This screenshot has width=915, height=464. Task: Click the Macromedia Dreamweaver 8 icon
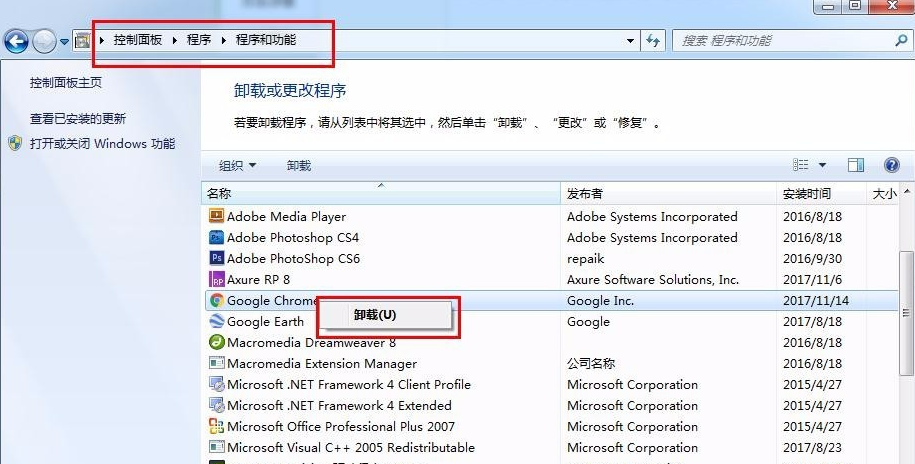click(x=216, y=342)
